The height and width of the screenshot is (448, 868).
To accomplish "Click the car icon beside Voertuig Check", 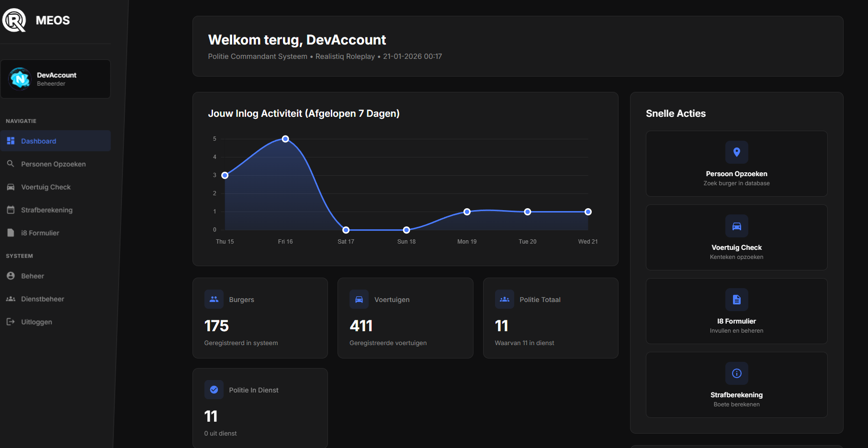I will (11, 187).
